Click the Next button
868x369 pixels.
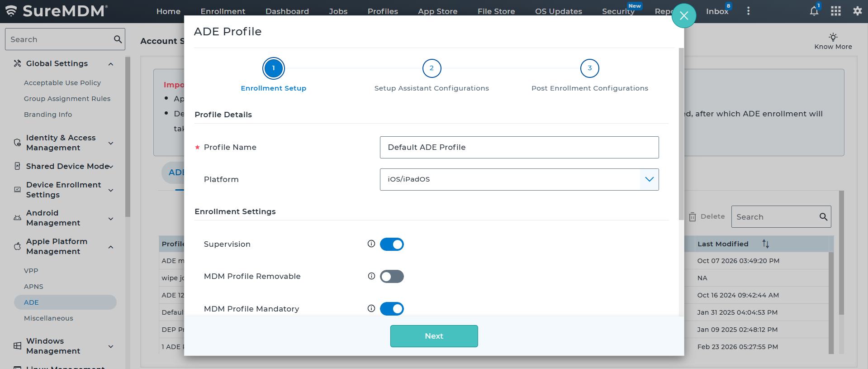tap(434, 336)
